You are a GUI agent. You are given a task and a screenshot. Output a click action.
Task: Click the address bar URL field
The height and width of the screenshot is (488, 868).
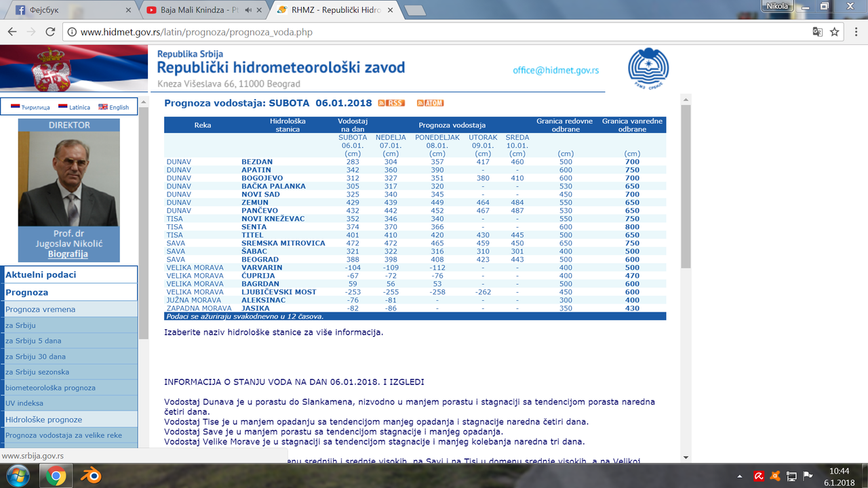434,32
